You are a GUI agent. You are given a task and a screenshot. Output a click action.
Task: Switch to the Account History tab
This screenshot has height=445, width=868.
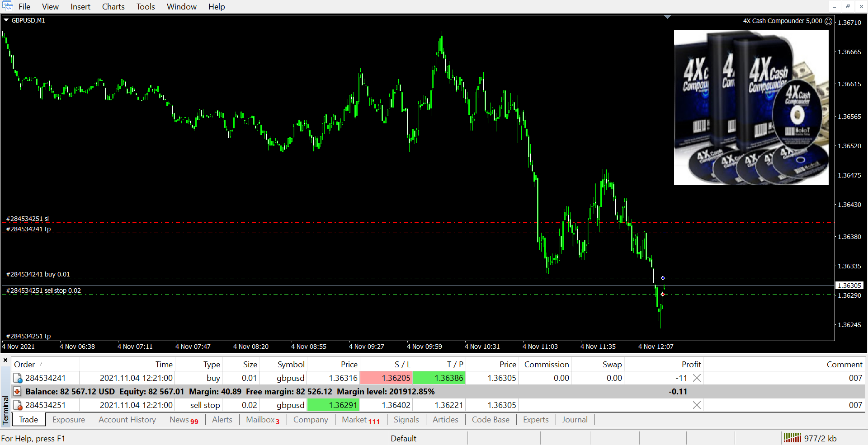click(127, 420)
